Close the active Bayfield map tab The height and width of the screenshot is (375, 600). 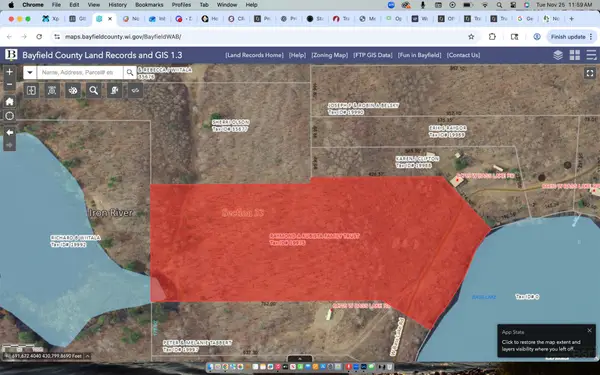pos(110,18)
